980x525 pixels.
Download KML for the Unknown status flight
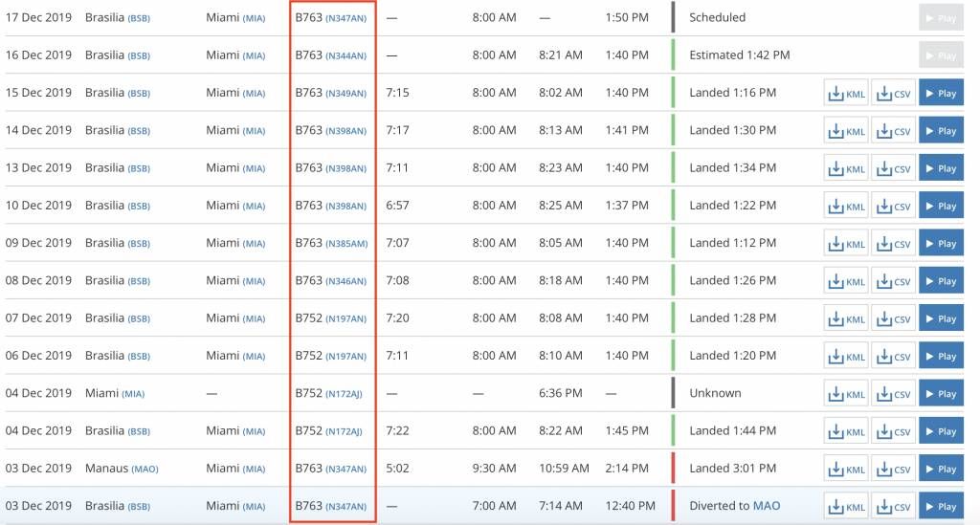pos(846,393)
